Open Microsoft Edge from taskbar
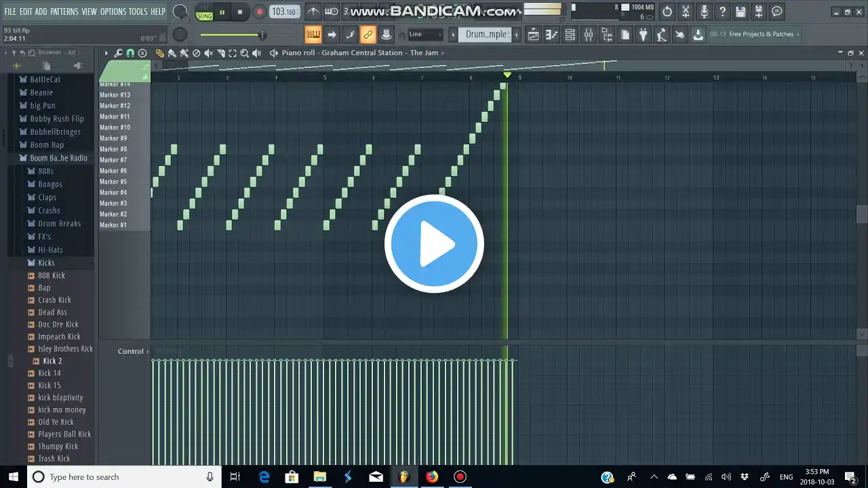This screenshot has height=488, width=868. tap(264, 477)
